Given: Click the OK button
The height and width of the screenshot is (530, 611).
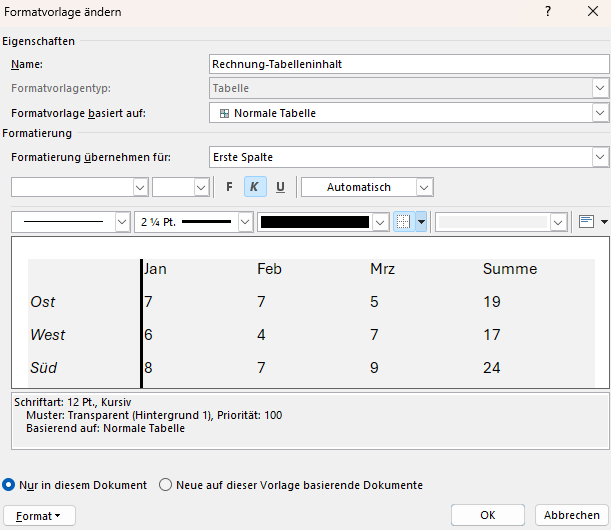Looking at the screenshot, I should click(487, 515).
